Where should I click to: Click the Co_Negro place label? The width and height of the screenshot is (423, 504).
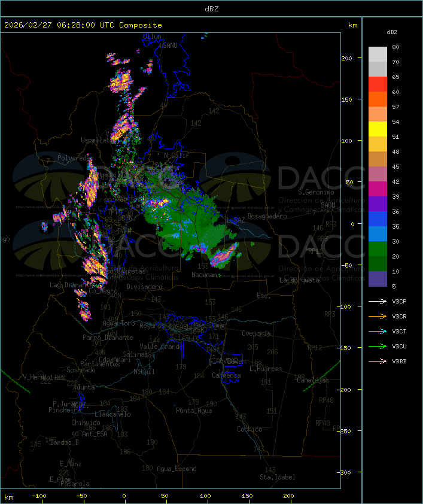(x=103, y=292)
